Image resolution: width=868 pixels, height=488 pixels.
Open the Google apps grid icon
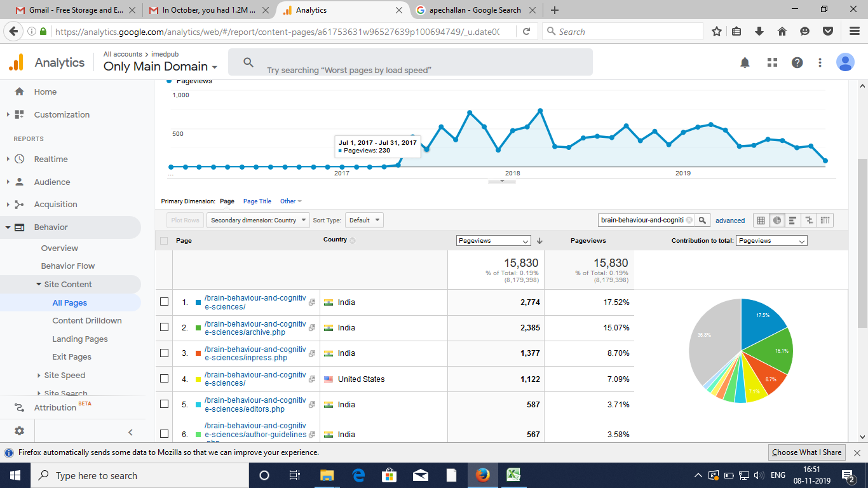tap(772, 62)
